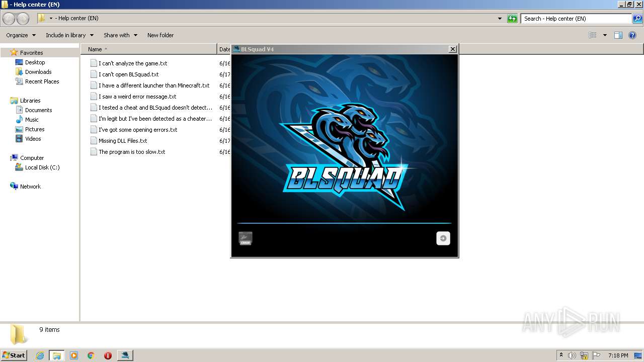Screen dimensions: 644x362
Task: Open network status tray icon
Action: pyautogui.click(x=584, y=355)
